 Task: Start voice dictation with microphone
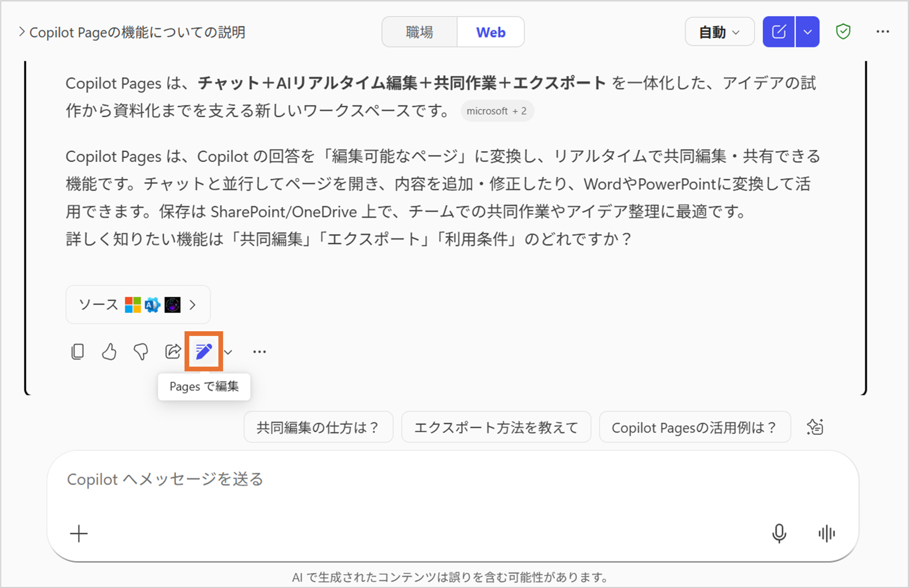[779, 533]
